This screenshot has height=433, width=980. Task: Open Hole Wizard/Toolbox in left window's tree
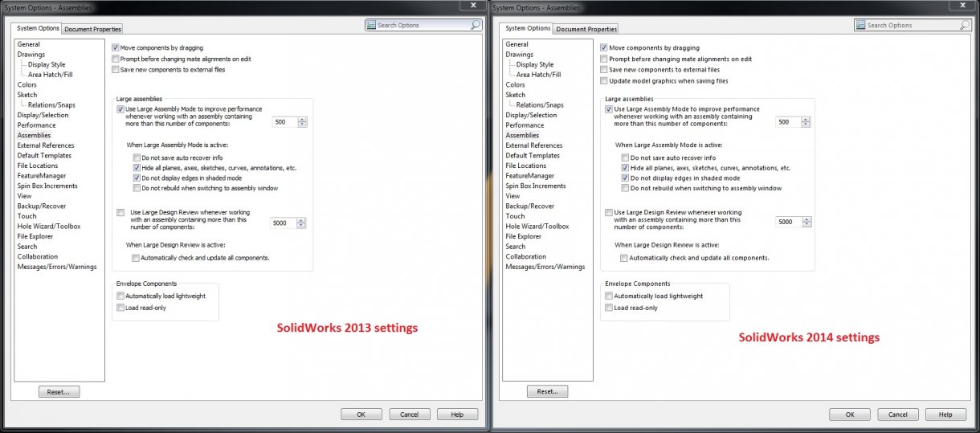(49, 227)
